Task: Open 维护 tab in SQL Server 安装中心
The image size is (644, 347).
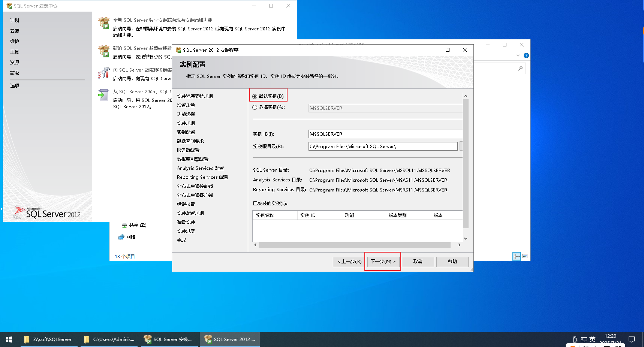Action: [15, 42]
